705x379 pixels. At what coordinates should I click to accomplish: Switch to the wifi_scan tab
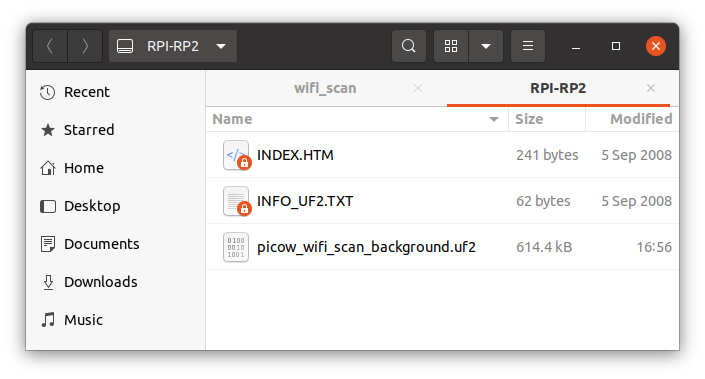click(x=326, y=88)
